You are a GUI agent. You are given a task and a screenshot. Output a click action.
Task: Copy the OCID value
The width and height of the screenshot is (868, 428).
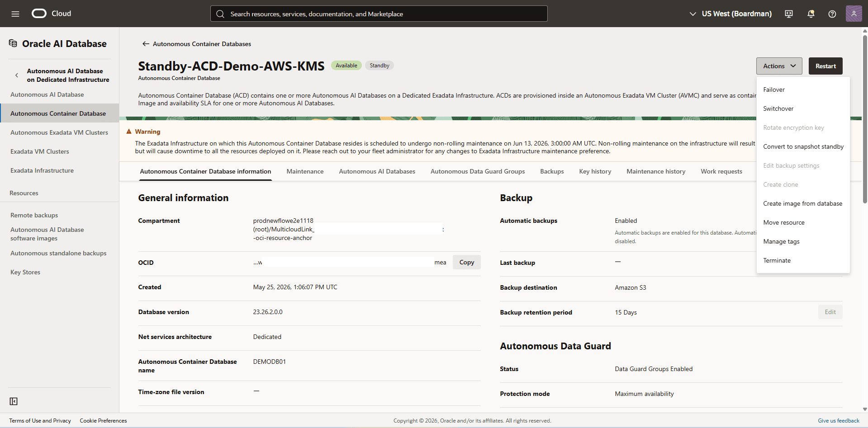click(466, 262)
